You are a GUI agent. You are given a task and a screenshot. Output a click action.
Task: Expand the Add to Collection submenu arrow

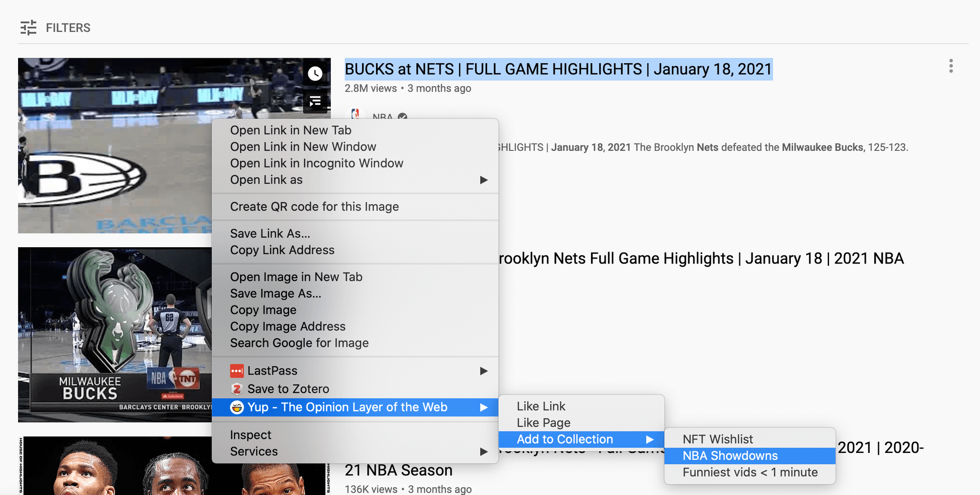coord(650,440)
